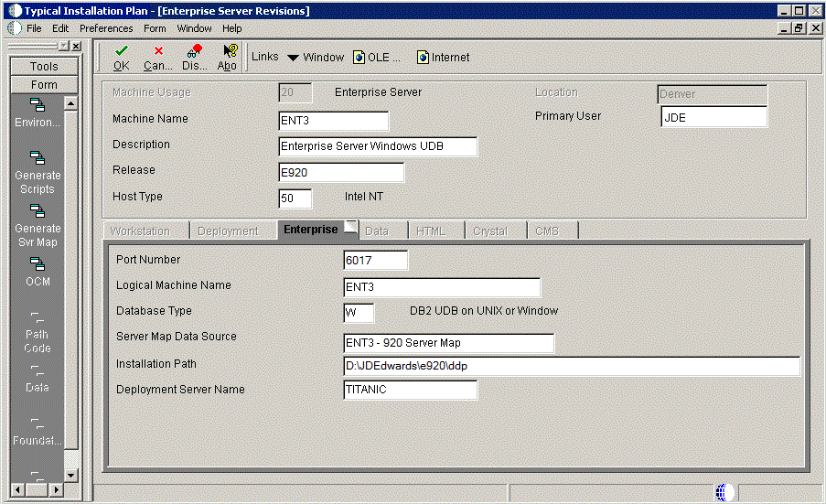Open the File menu
Image resolution: width=826 pixels, height=504 pixels.
coord(34,28)
